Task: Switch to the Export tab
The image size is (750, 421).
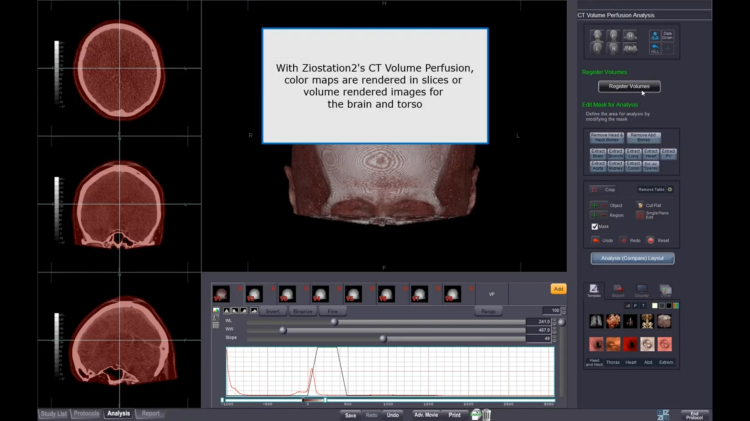Action: tap(618, 290)
